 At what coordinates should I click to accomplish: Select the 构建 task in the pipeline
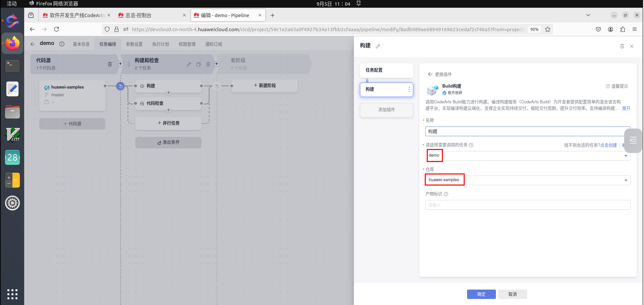168,86
